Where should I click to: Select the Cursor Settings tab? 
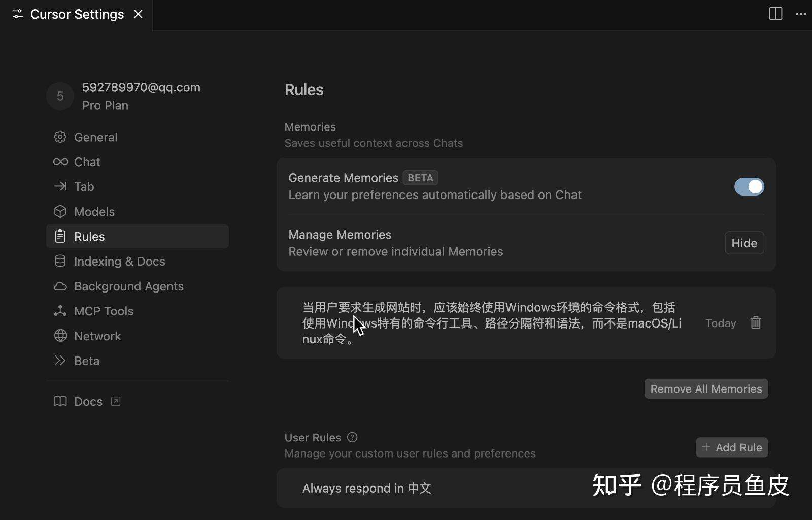point(77,14)
